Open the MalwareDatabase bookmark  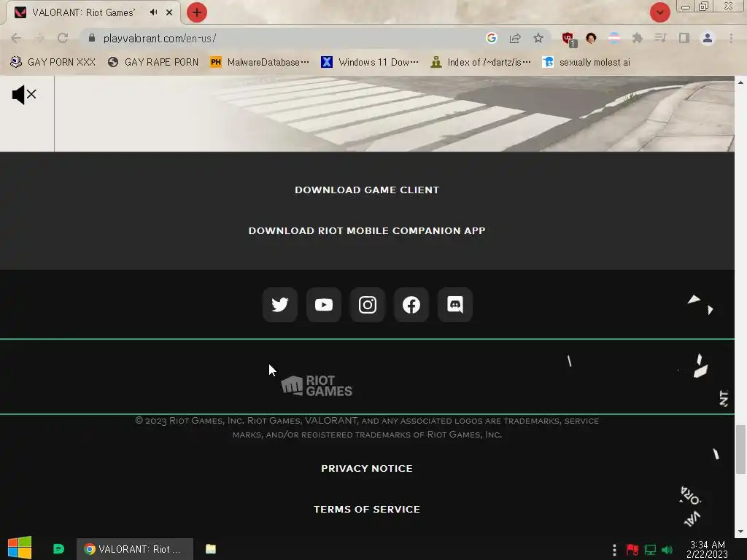(x=260, y=63)
